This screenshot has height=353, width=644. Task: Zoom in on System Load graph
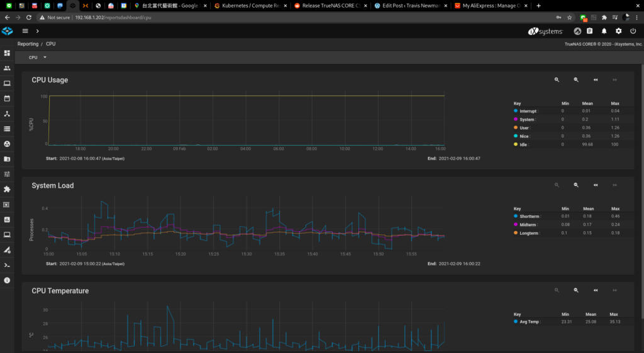[557, 185]
